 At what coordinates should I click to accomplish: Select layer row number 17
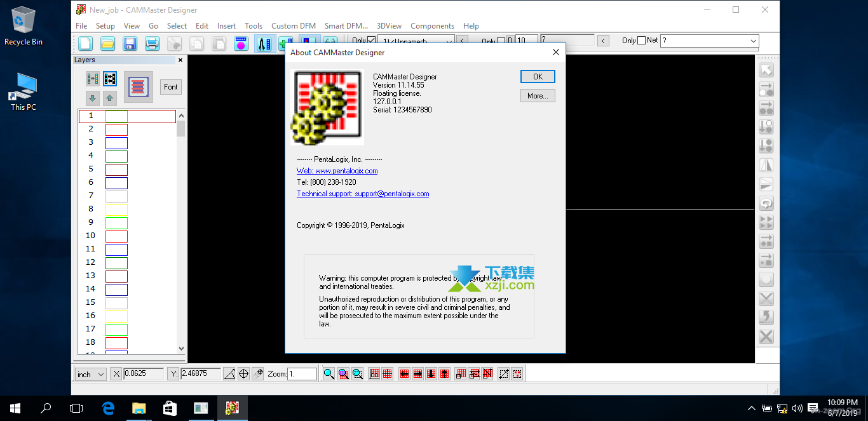(127, 329)
